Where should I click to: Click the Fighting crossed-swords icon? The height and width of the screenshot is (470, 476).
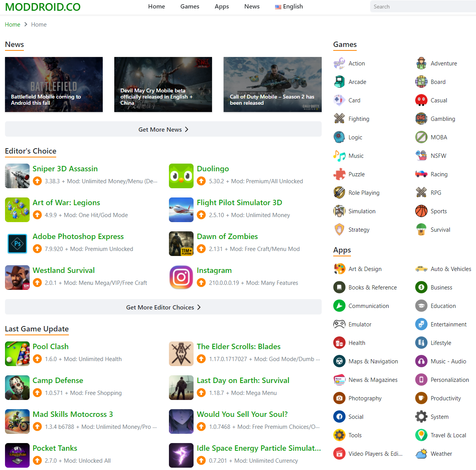point(339,119)
